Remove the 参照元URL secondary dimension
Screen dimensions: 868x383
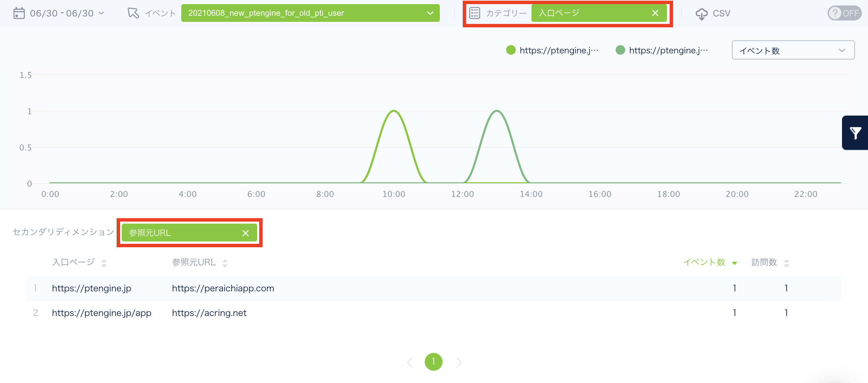246,233
